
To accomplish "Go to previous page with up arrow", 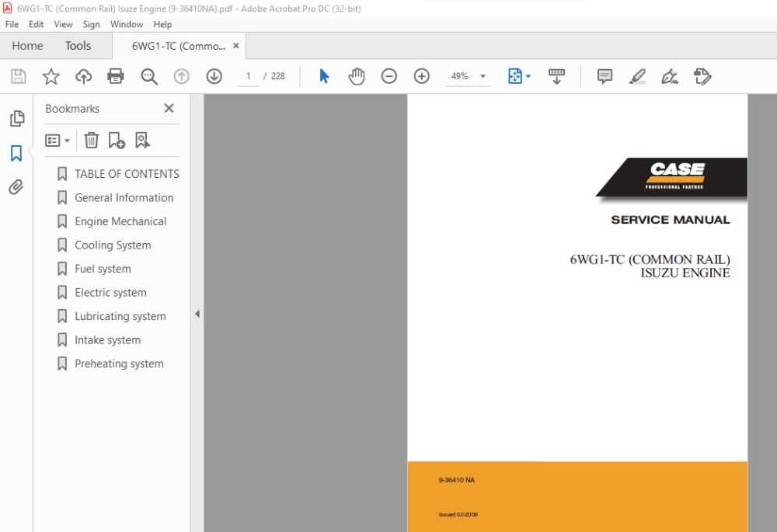I will point(181,76).
